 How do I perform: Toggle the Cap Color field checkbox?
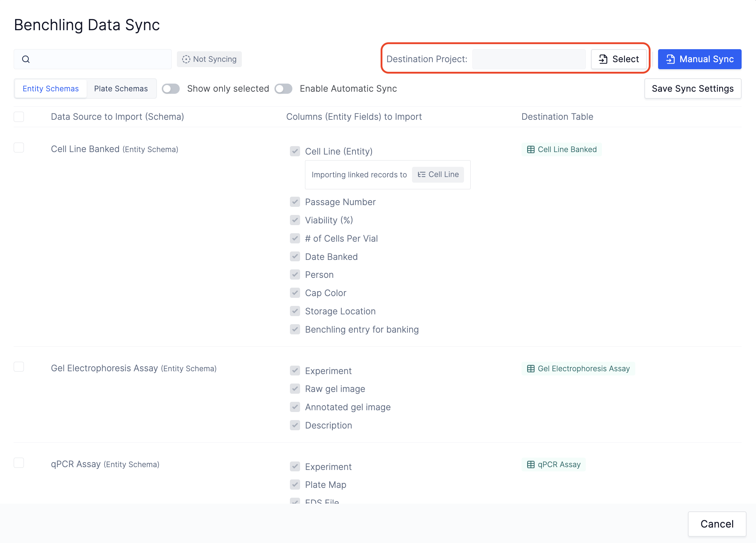(x=295, y=293)
